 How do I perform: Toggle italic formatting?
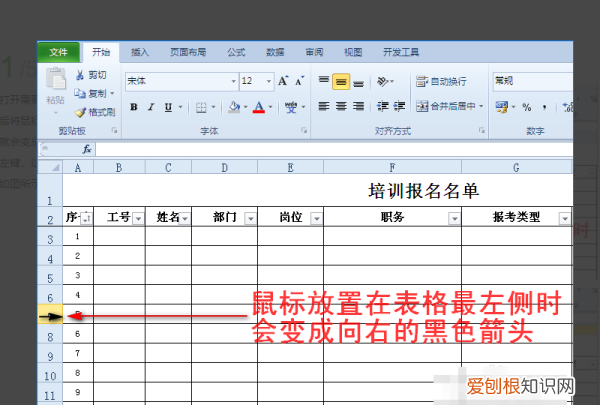151,107
